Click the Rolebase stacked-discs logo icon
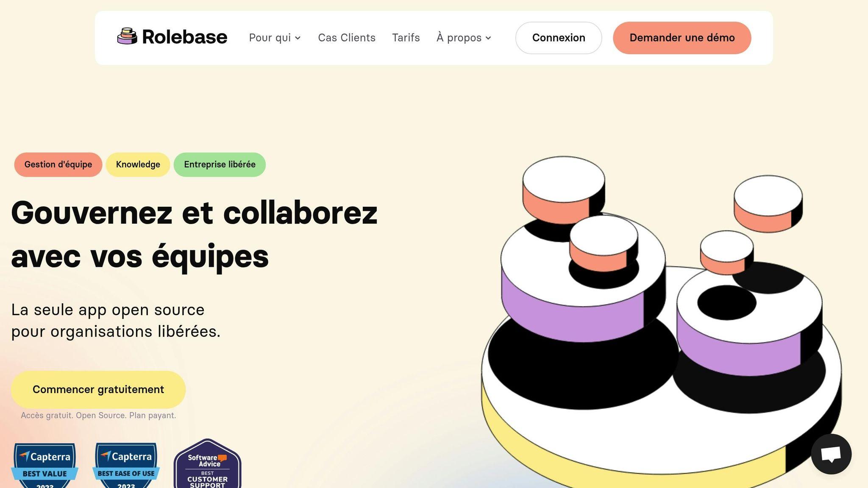868x488 pixels. click(127, 36)
